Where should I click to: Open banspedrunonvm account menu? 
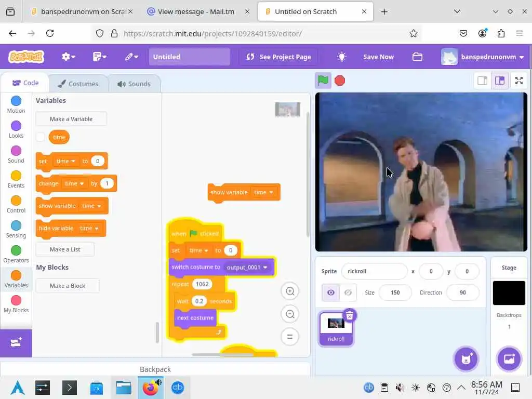(483, 57)
